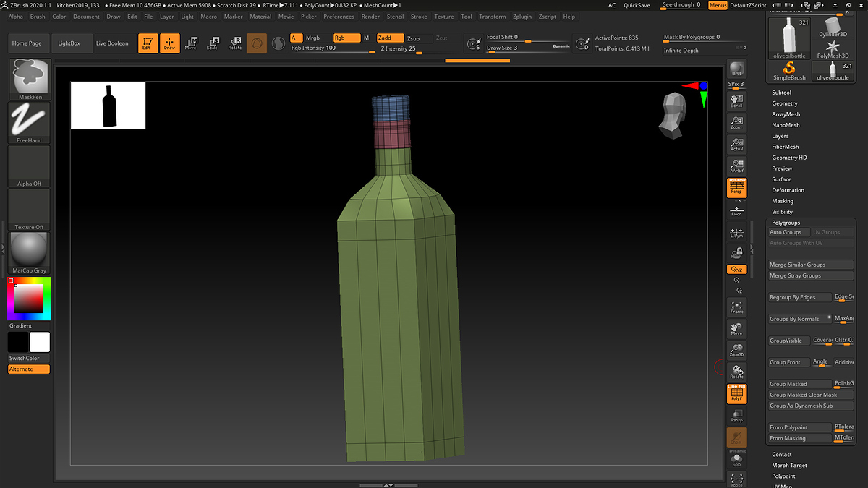
Task: Open the Zplugin menu
Action: tap(522, 17)
